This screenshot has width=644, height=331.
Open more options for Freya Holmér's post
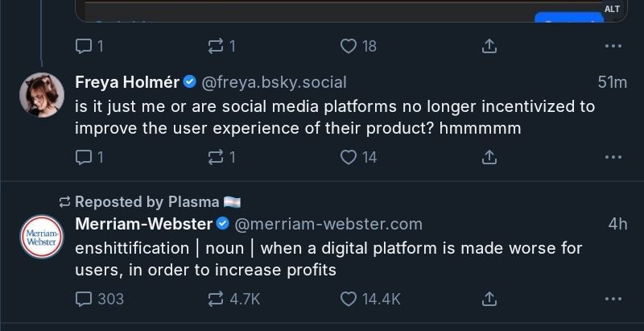[x=613, y=158]
